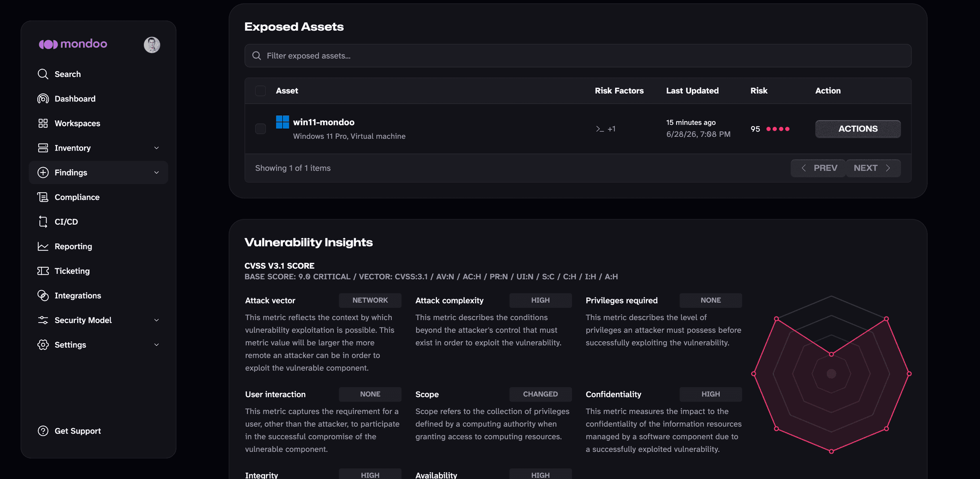Click the CVSS radar chart
This screenshot has width=980, height=479.
(831, 374)
